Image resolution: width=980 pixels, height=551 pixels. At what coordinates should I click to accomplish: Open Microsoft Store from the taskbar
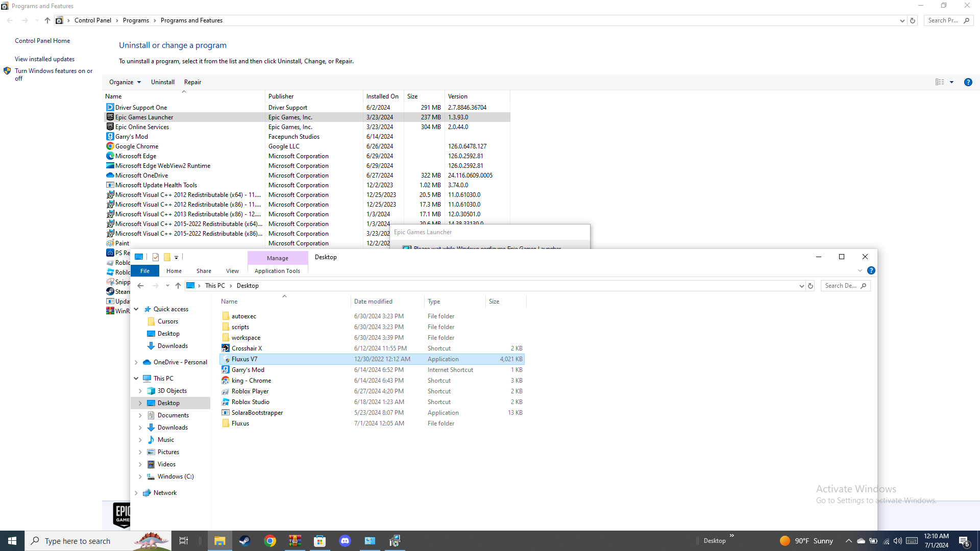[x=320, y=541]
